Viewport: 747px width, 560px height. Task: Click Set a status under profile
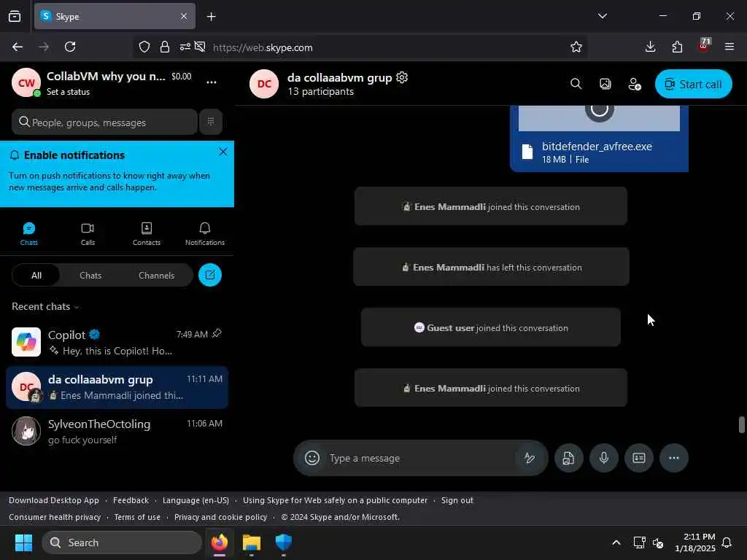pyautogui.click(x=68, y=92)
